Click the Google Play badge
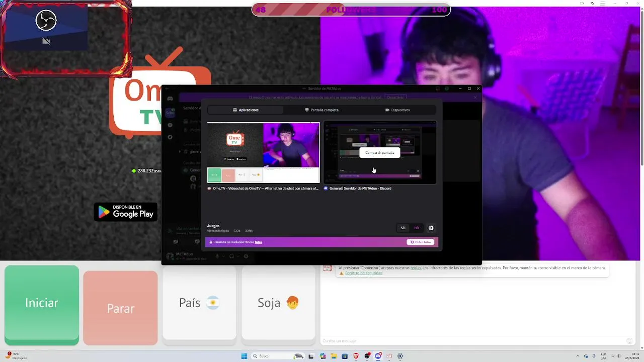644x362 pixels. point(126,212)
